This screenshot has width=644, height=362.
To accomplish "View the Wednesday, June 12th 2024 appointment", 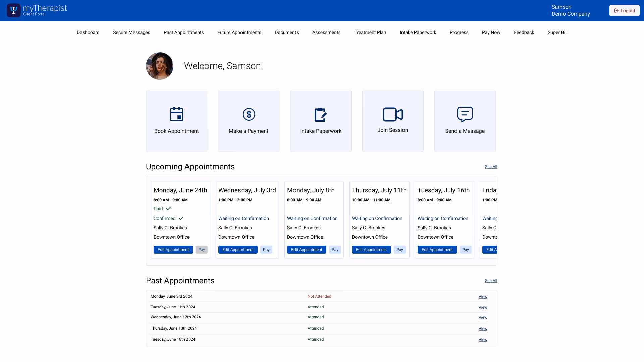I will (x=483, y=317).
